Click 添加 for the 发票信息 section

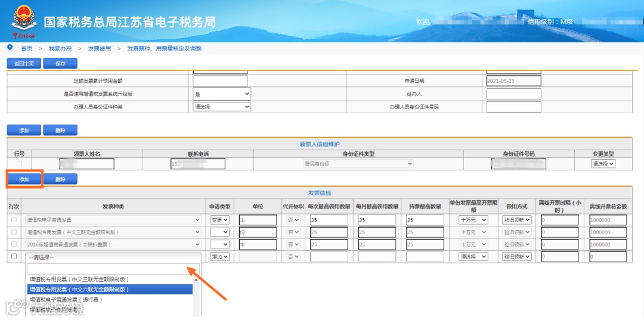pyautogui.click(x=24, y=179)
